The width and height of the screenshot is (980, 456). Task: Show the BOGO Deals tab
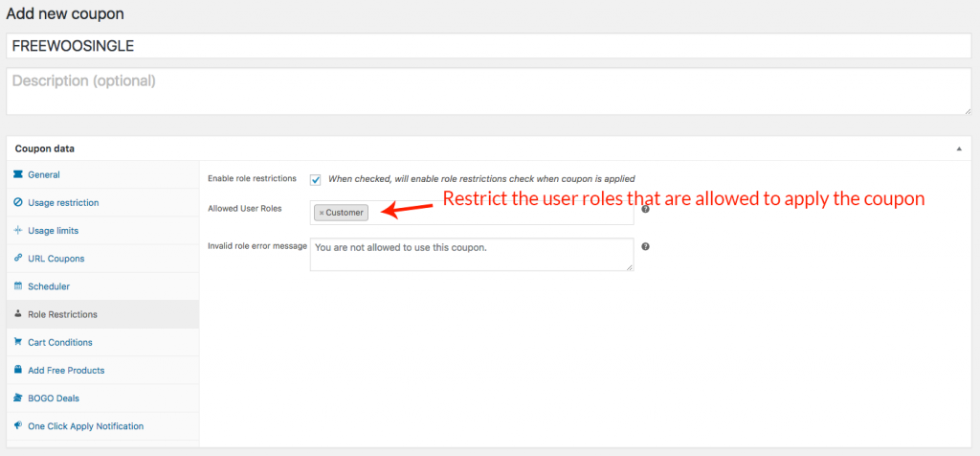click(x=103, y=398)
